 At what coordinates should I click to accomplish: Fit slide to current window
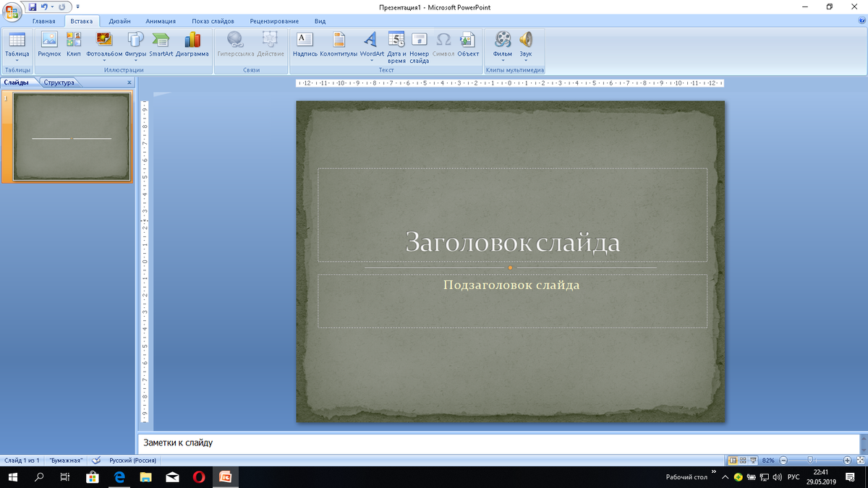tap(859, 460)
